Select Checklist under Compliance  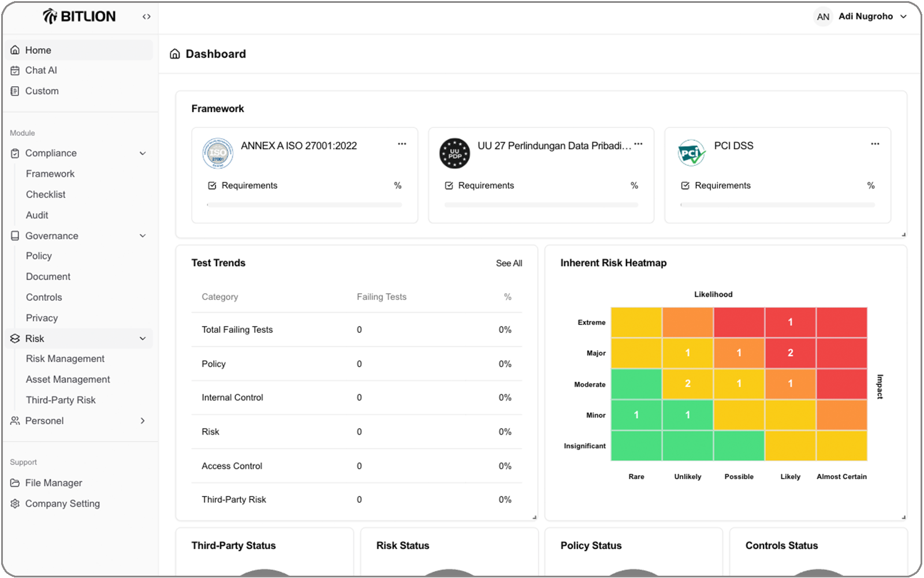pos(46,195)
